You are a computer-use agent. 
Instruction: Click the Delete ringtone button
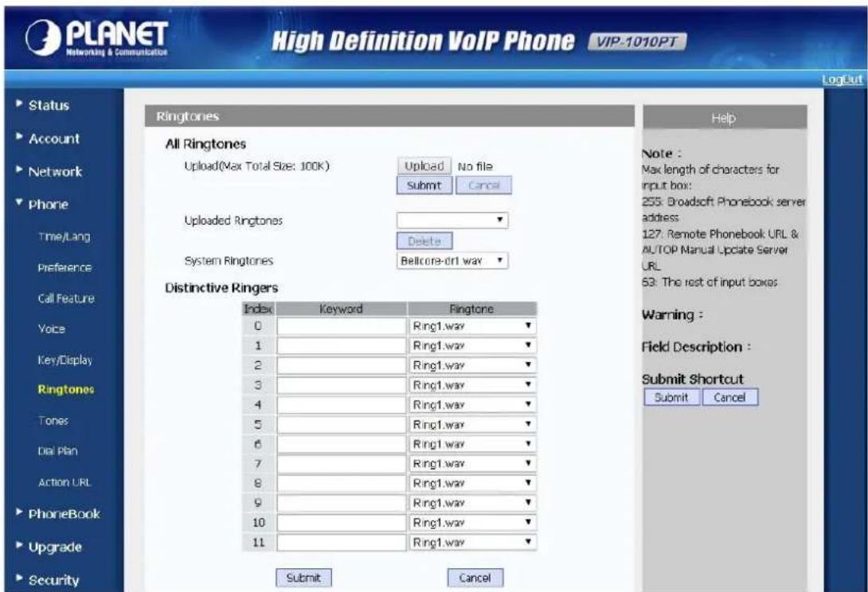coord(424,241)
